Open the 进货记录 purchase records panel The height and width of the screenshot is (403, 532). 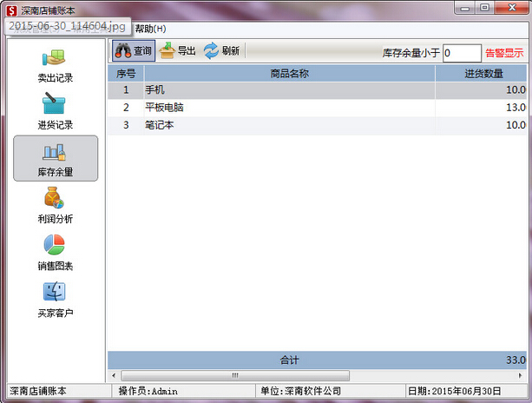(x=56, y=112)
